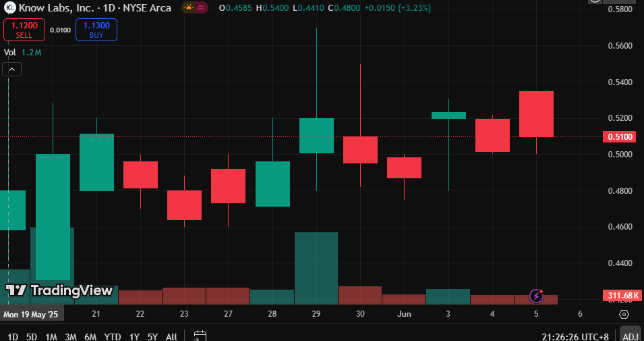Click the 1.1200 SELL button
Image resolution: width=644 pixels, height=341 pixels.
(24, 30)
